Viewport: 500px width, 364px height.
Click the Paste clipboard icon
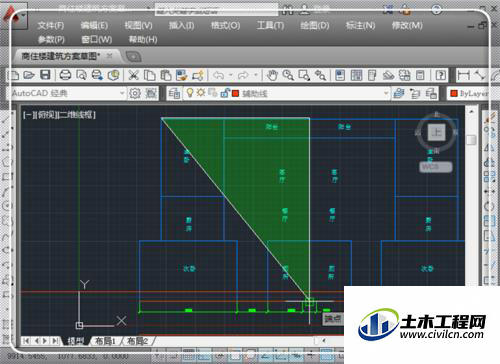[x=166, y=75]
